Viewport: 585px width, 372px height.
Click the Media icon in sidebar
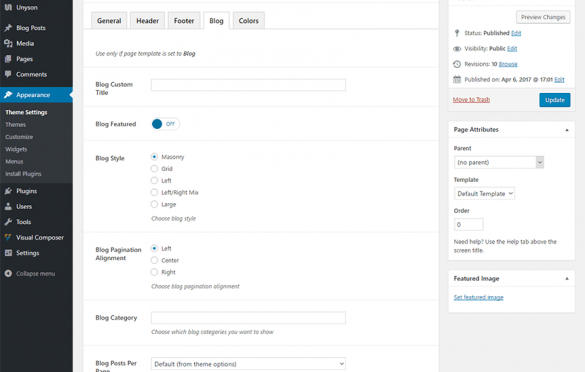click(8, 43)
